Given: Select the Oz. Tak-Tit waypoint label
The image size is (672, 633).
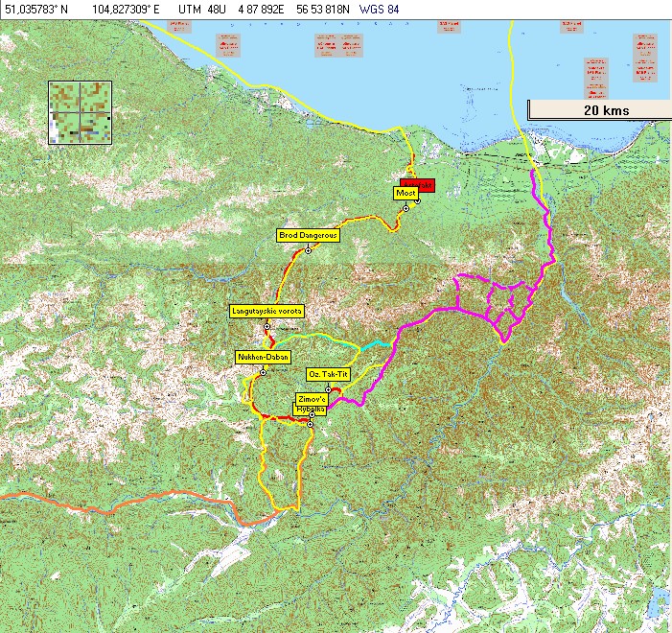Looking at the screenshot, I should point(328,373).
